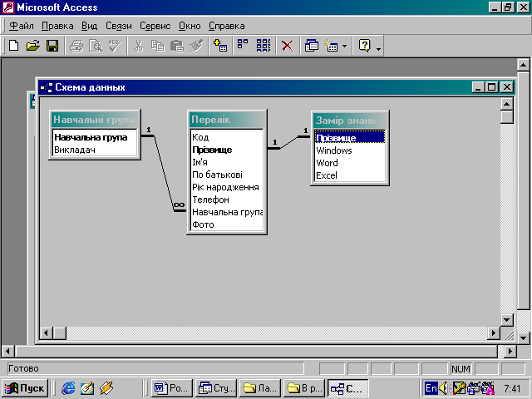Select Викладач field in Навчальні групи
This screenshot has width=532, height=399.
(x=95, y=150)
